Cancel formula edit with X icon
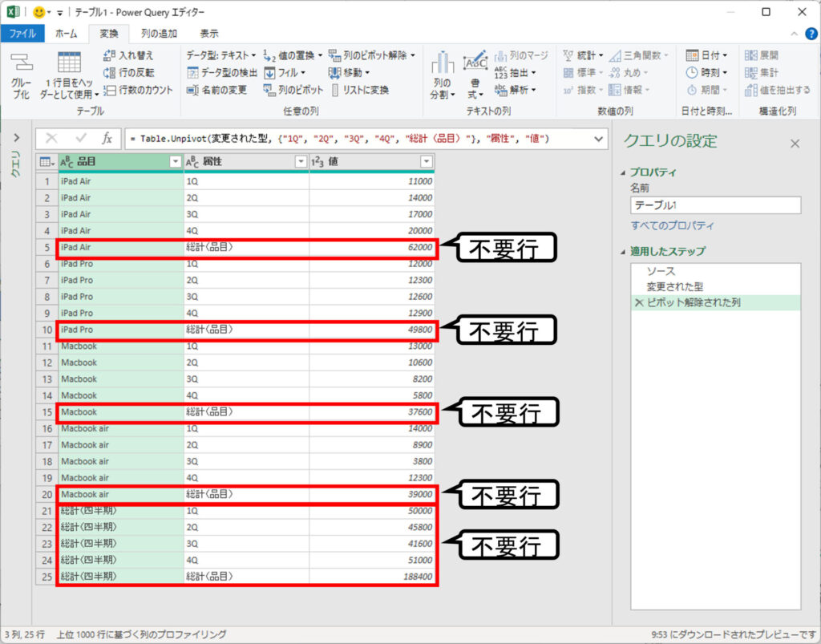Screen dimensions: 821x644 pyautogui.click(x=51, y=138)
